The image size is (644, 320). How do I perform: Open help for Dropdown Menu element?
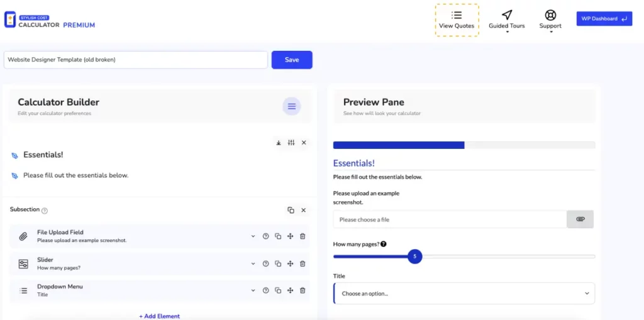coord(266,290)
